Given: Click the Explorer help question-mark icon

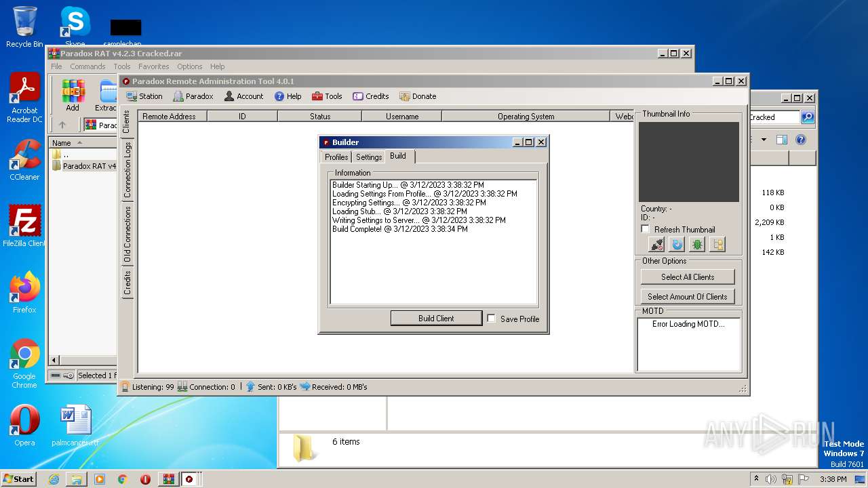Looking at the screenshot, I should click(801, 140).
